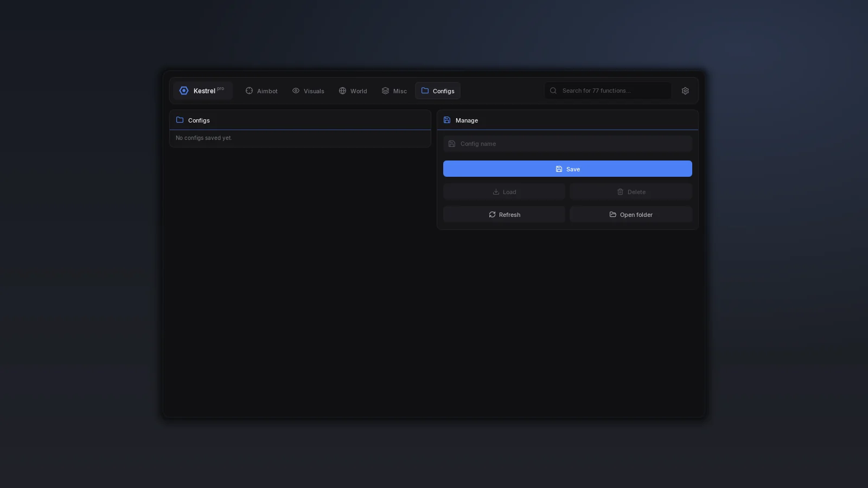The width and height of the screenshot is (868, 488).
Task: Click the globe icon on the World tab
Action: pos(342,91)
